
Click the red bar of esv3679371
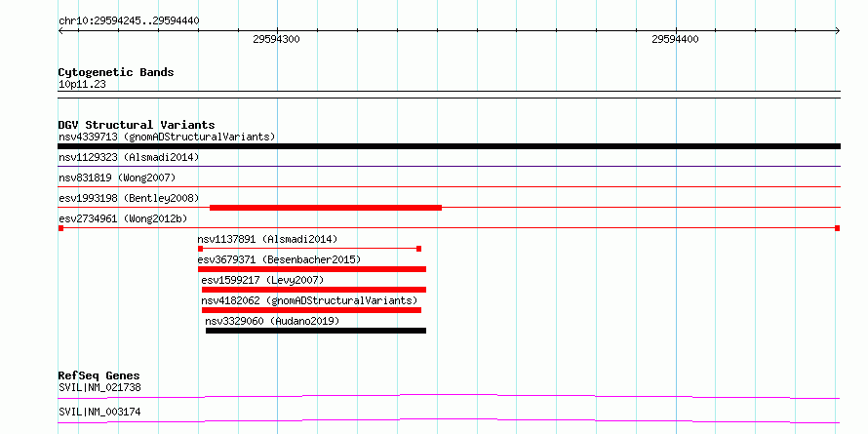(312, 269)
